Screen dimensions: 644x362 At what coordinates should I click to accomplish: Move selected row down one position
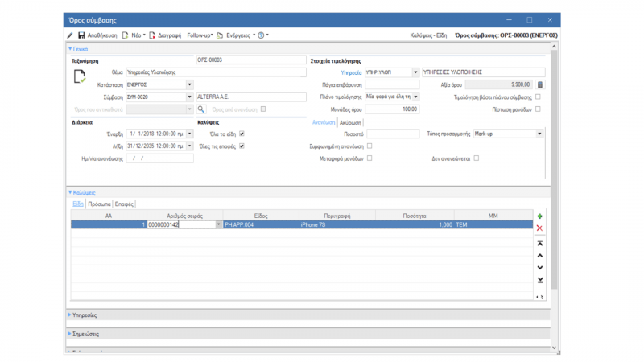click(540, 268)
